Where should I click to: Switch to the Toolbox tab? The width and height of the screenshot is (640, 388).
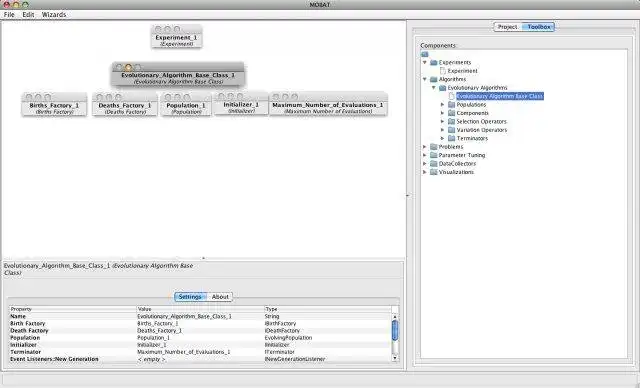[x=538, y=27]
